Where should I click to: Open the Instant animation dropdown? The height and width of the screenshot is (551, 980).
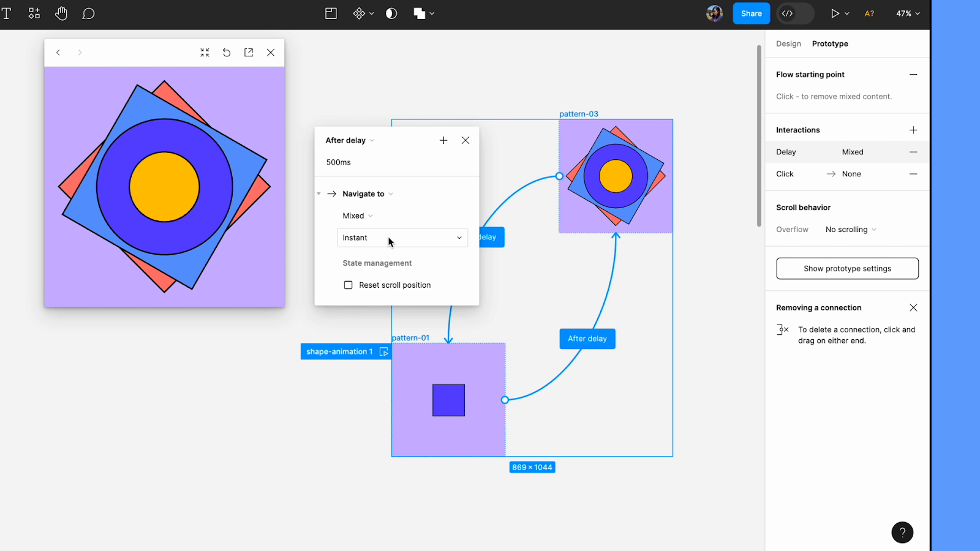tap(402, 238)
